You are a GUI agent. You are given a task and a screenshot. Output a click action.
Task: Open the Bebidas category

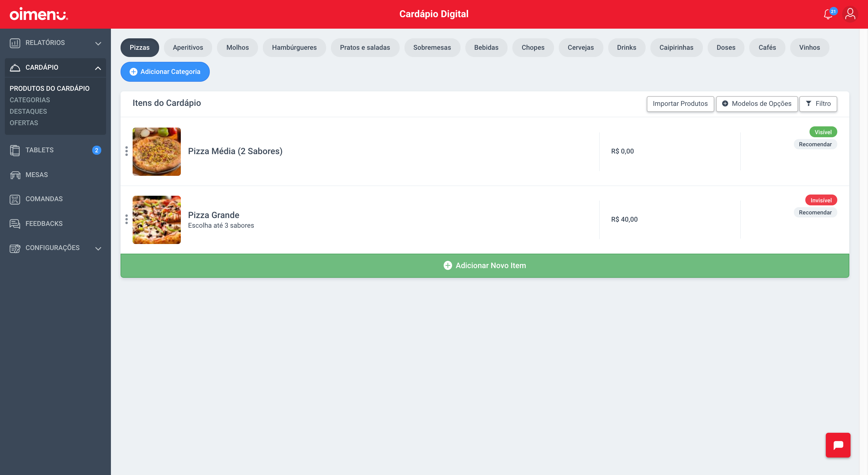click(x=486, y=48)
